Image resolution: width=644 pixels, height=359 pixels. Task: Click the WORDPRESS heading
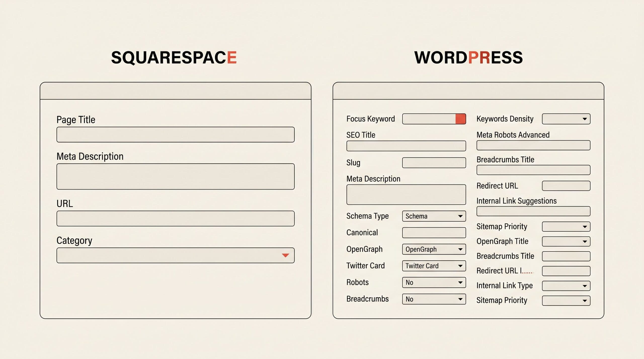pos(468,58)
